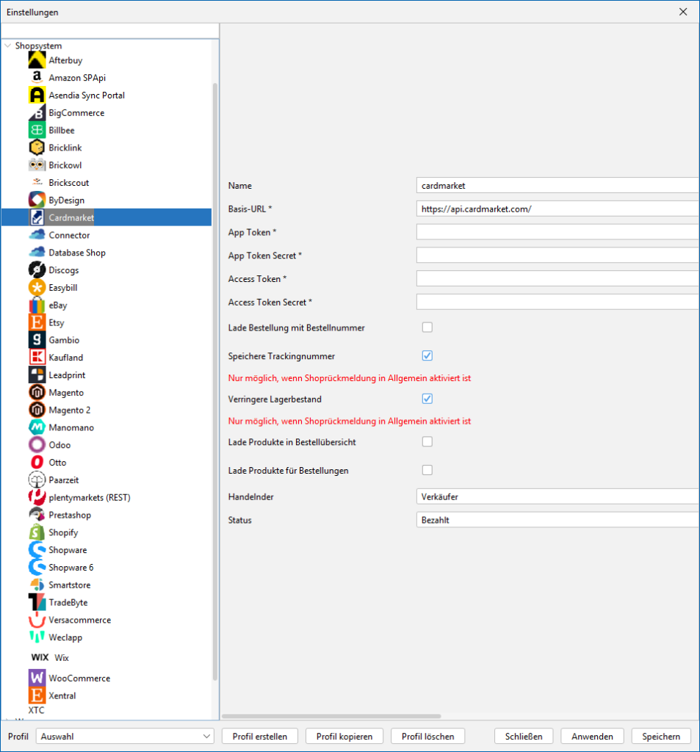This screenshot has width=700, height=752.
Task: Open the Handelnder Verkäufer dropdown
Action: click(557, 497)
